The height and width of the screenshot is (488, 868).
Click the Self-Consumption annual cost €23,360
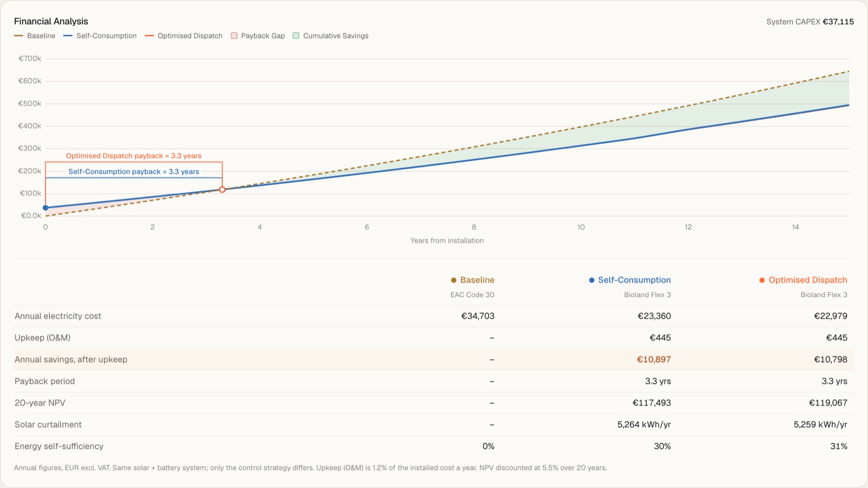(x=654, y=316)
